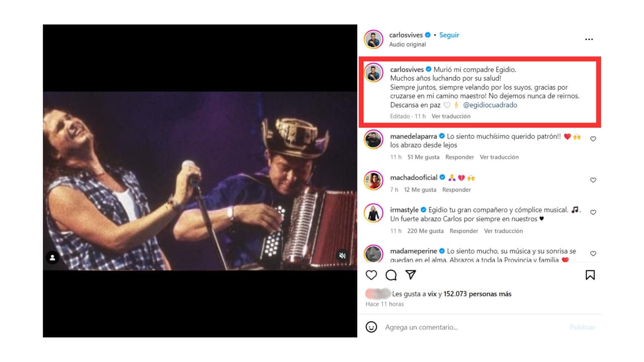Like the post using the heart icon
This screenshot has width=644, height=362.
pos(371,275)
